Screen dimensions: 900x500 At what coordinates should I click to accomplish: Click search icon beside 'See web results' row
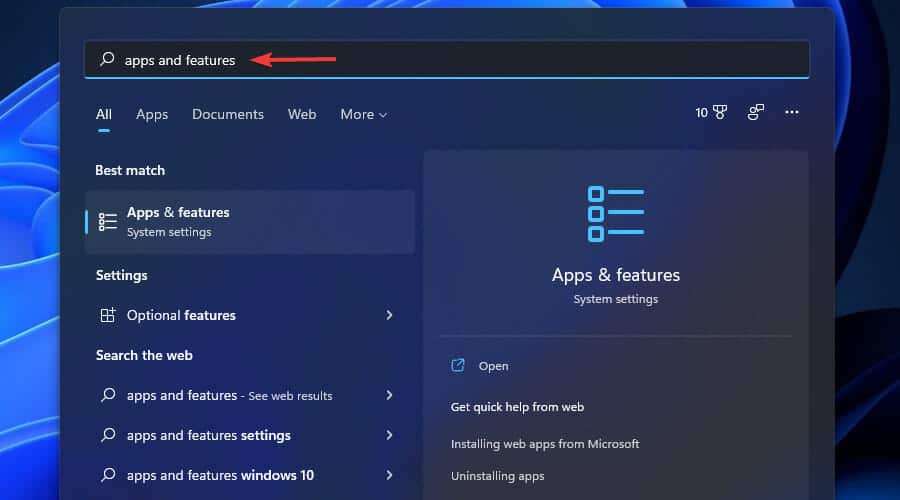point(108,394)
